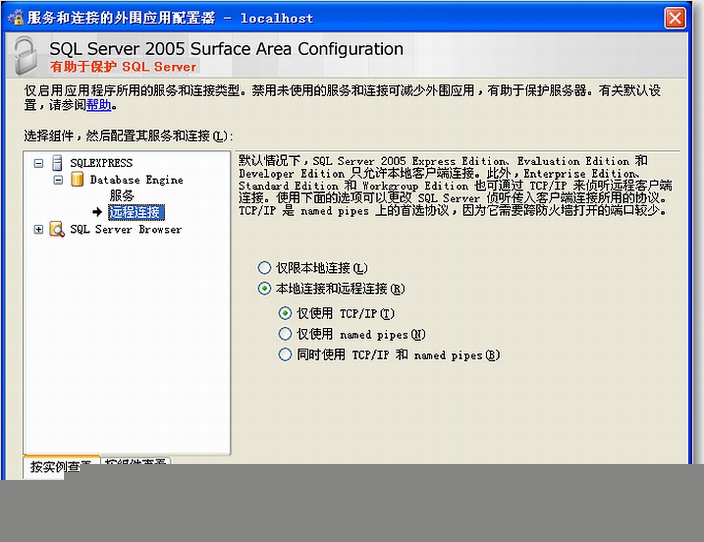The height and width of the screenshot is (542, 704).
Task: Select the 远程连接 tree item
Action: point(134,213)
